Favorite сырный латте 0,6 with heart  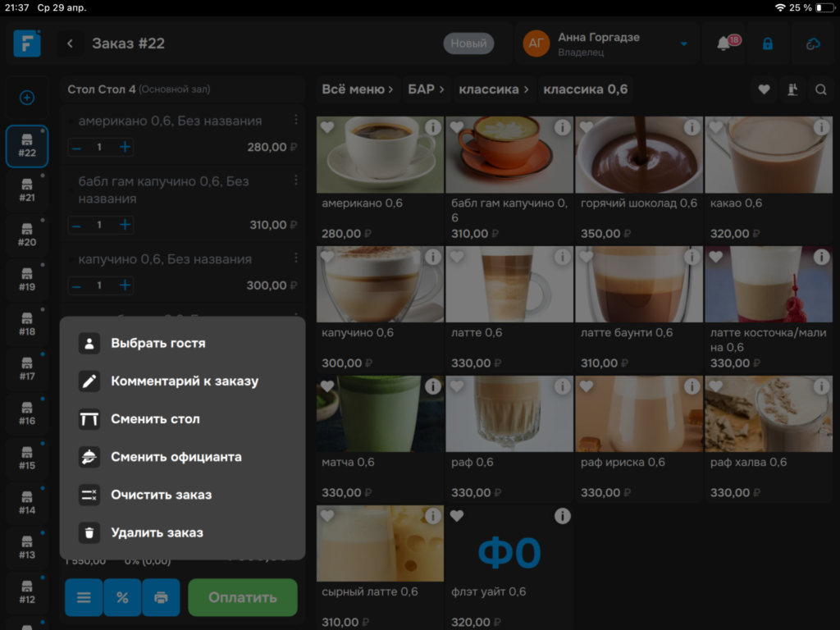click(x=327, y=516)
